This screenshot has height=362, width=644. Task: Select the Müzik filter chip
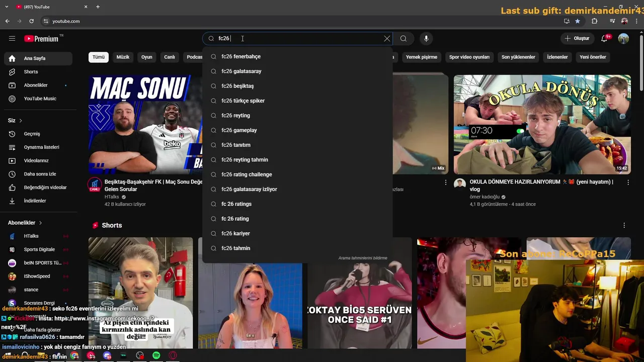click(x=123, y=57)
